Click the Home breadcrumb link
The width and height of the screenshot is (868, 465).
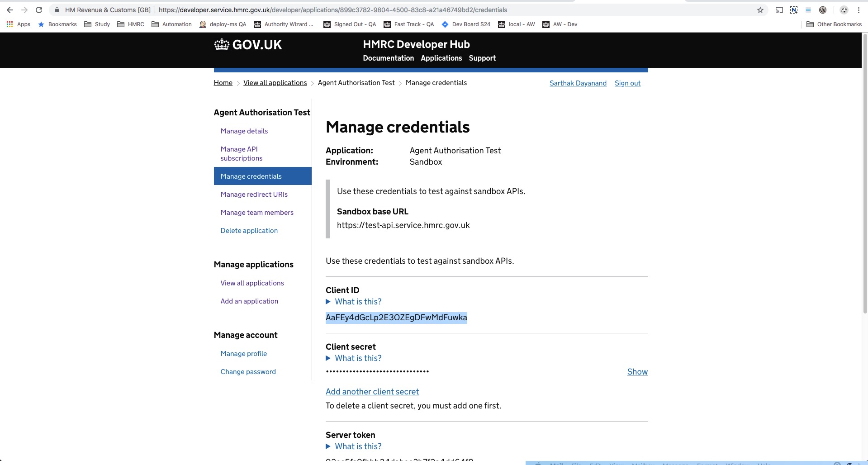(223, 83)
